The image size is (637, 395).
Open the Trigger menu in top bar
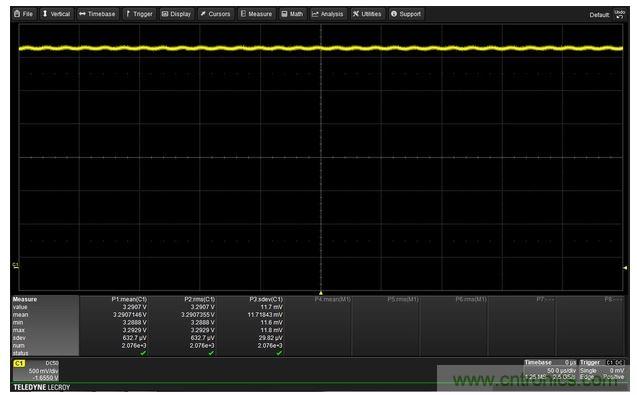[139, 14]
